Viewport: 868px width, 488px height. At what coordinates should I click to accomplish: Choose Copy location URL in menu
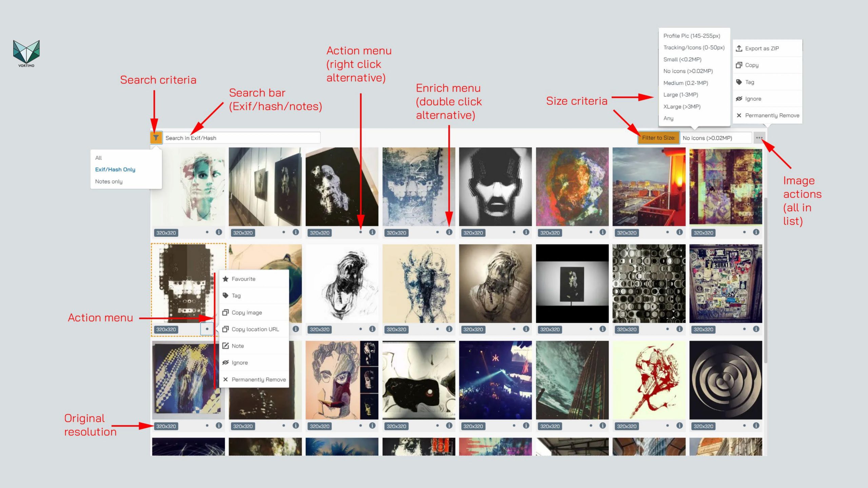[254, 329]
